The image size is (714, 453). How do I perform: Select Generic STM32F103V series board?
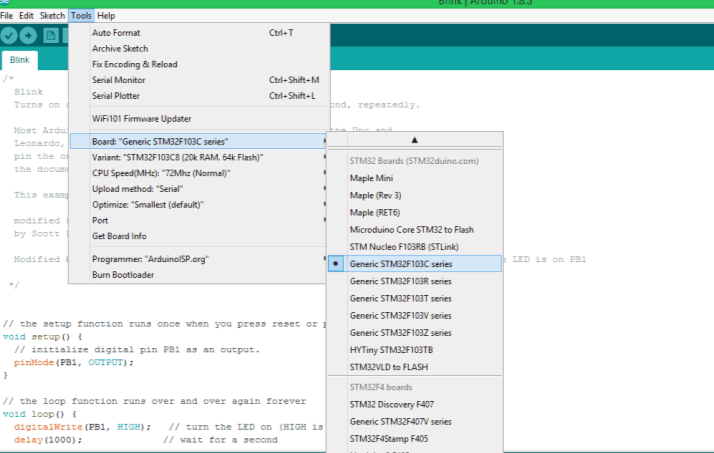415,316
